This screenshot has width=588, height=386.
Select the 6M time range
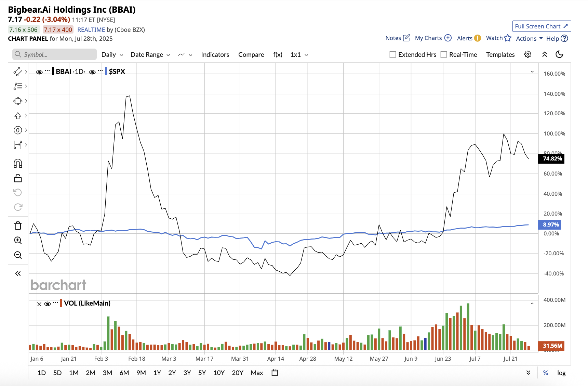coord(124,373)
